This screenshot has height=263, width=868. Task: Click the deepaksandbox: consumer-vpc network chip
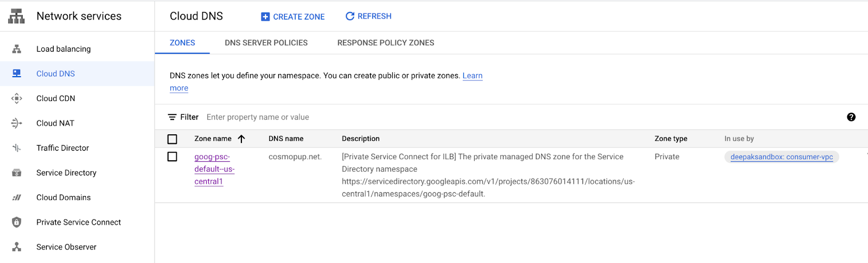point(781,157)
